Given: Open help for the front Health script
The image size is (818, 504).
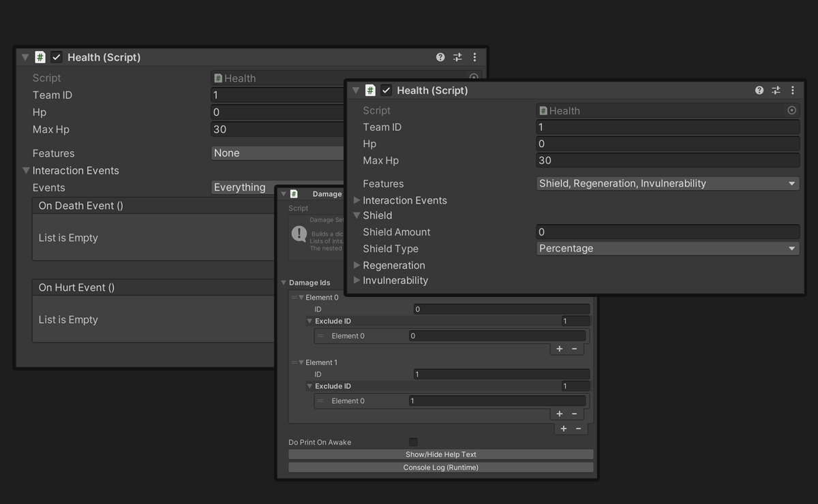Looking at the screenshot, I should click(759, 90).
